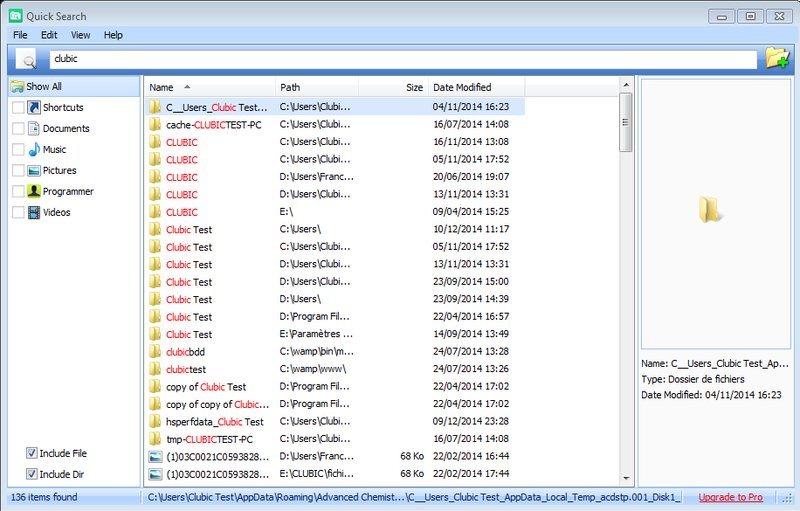Click the Pictures category icon

click(34, 170)
